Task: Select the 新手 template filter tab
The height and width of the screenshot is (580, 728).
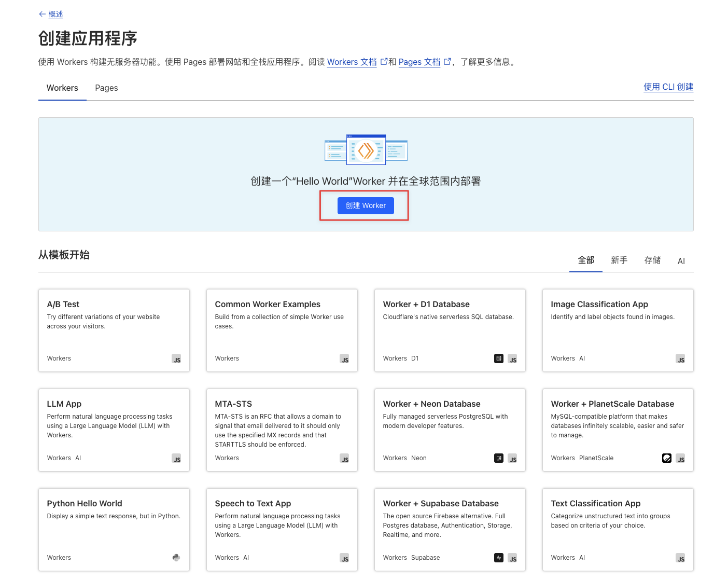Action: click(x=619, y=260)
